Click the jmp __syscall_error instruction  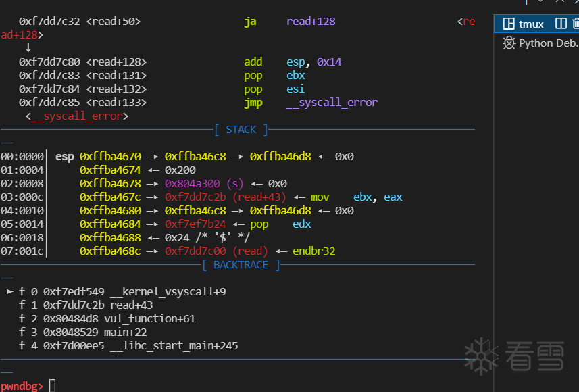coord(311,102)
